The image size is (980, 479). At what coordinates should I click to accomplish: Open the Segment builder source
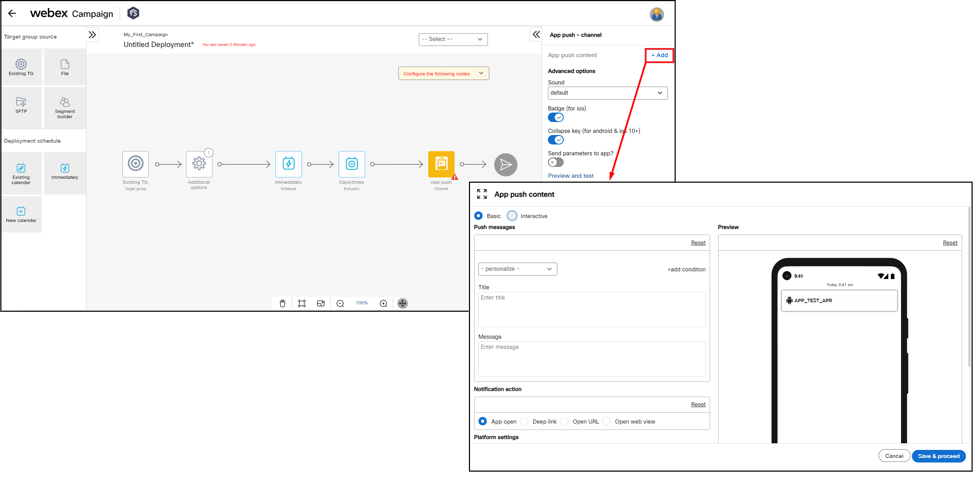(x=65, y=107)
